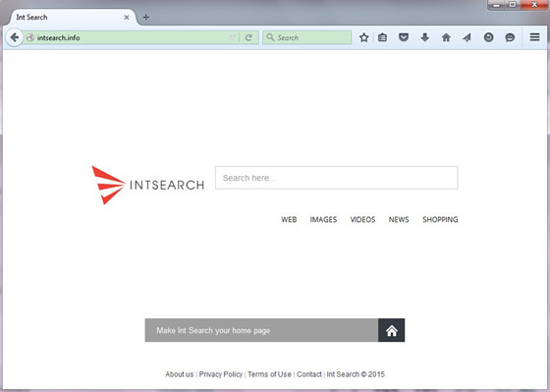
Task: Click the INTSEARCH logo
Action: tap(147, 185)
